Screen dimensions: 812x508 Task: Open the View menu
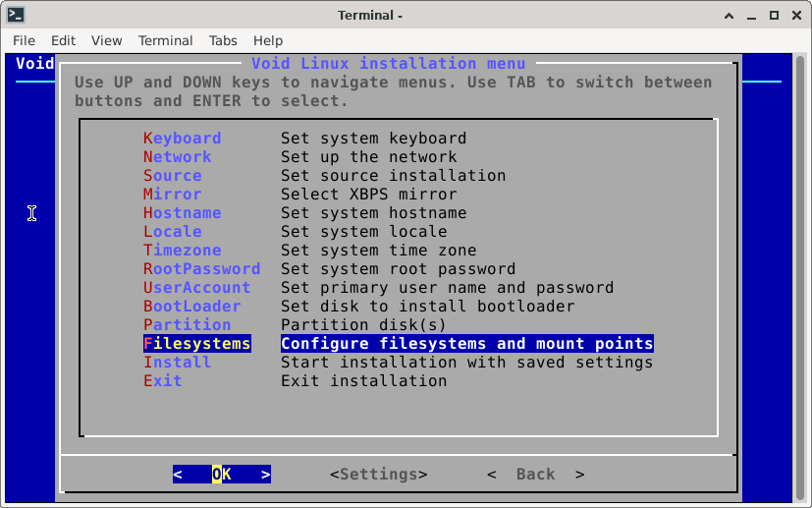(x=106, y=40)
